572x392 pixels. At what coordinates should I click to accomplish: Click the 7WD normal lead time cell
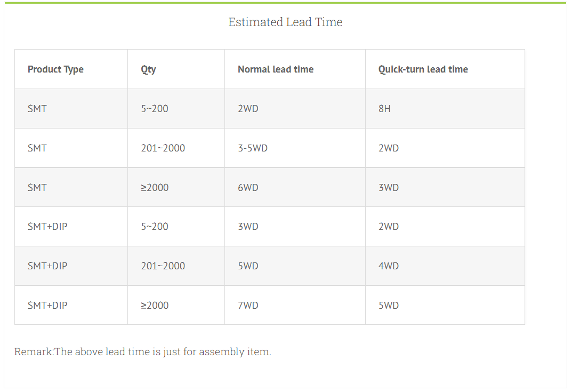(x=248, y=306)
